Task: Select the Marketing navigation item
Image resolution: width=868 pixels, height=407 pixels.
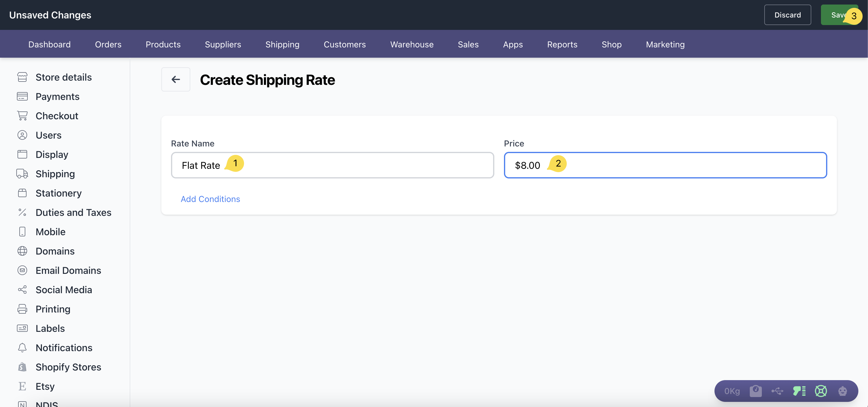Action: click(665, 44)
